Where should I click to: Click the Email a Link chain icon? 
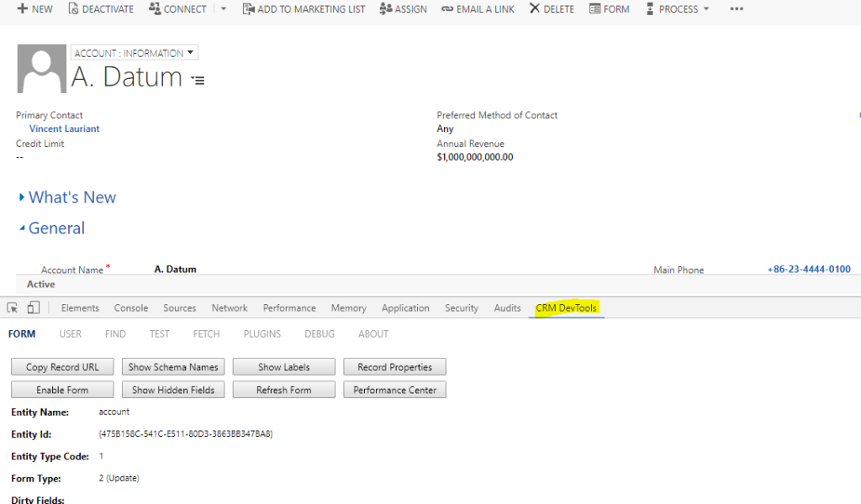pos(447,9)
